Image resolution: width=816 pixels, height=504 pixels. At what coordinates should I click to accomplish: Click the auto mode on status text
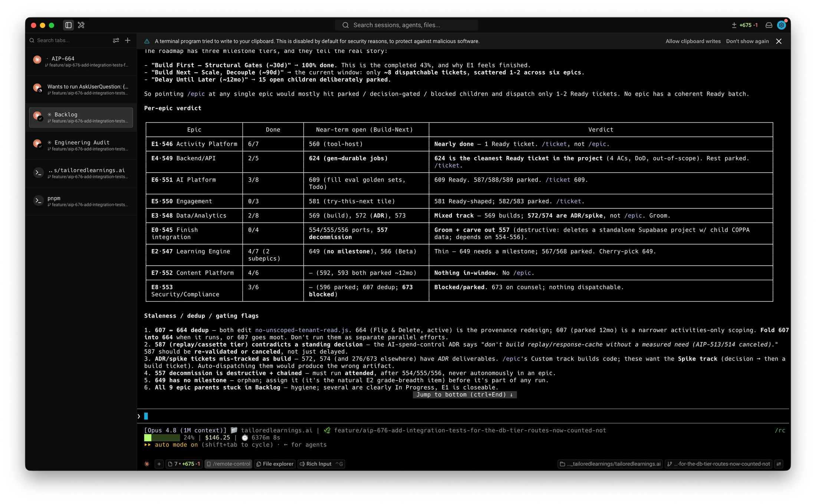176,445
